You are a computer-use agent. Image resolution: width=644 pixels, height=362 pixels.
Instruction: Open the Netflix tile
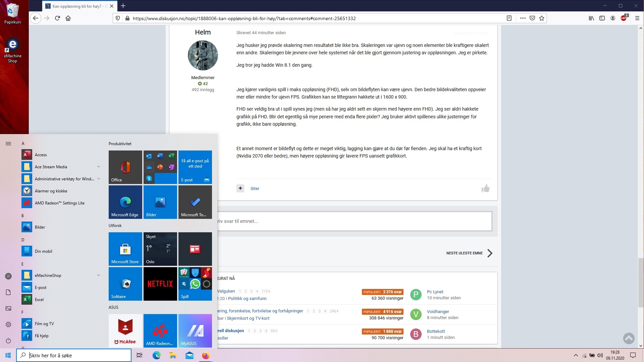coord(160,284)
